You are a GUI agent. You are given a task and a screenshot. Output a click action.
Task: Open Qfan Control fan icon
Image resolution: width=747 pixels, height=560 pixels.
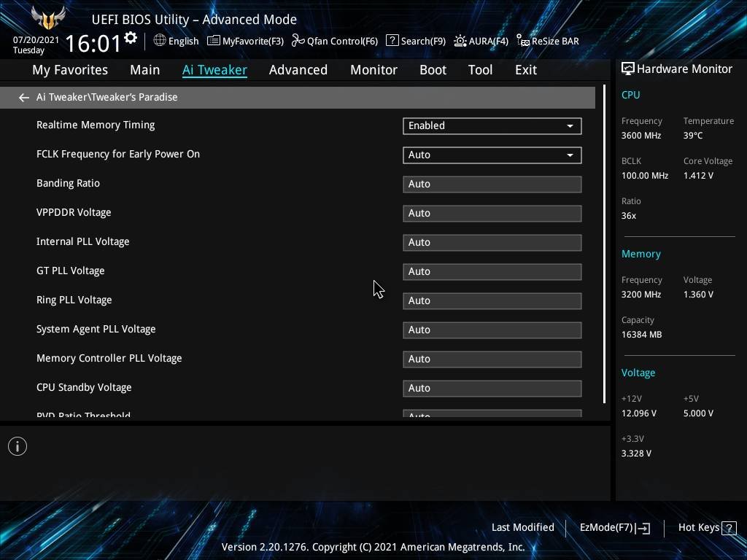pyautogui.click(x=298, y=41)
